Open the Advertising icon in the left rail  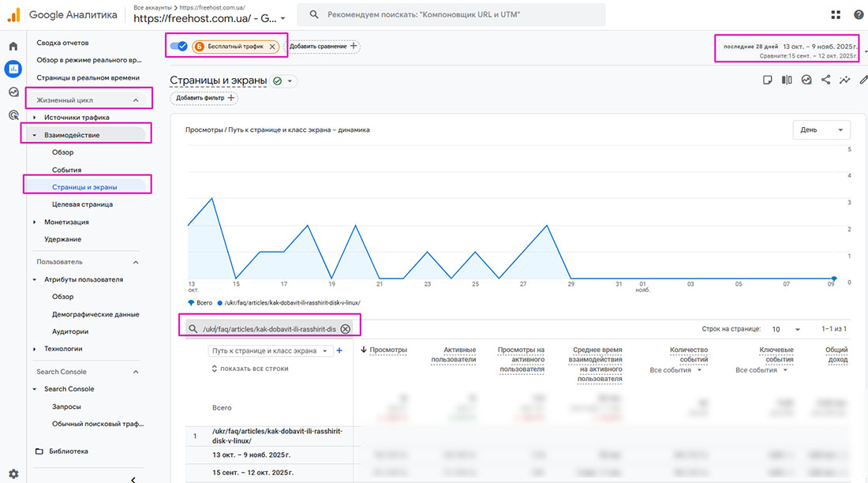coord(13,115)
